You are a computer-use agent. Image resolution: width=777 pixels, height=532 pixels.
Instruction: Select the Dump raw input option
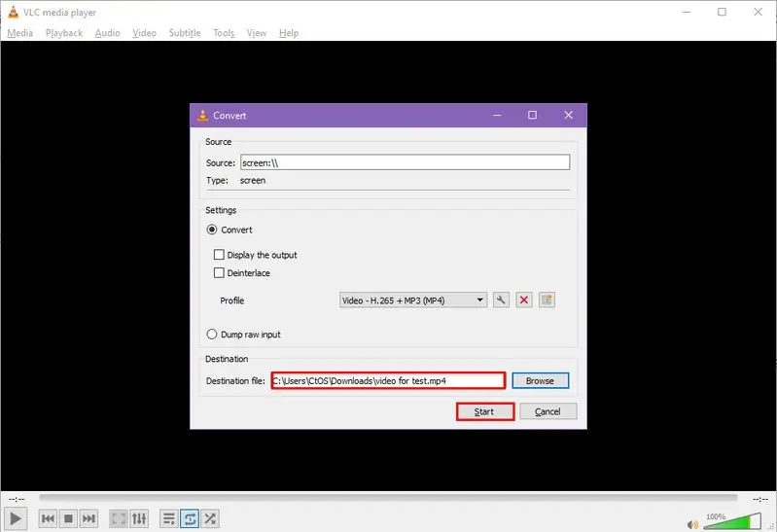tap(212, 335)
